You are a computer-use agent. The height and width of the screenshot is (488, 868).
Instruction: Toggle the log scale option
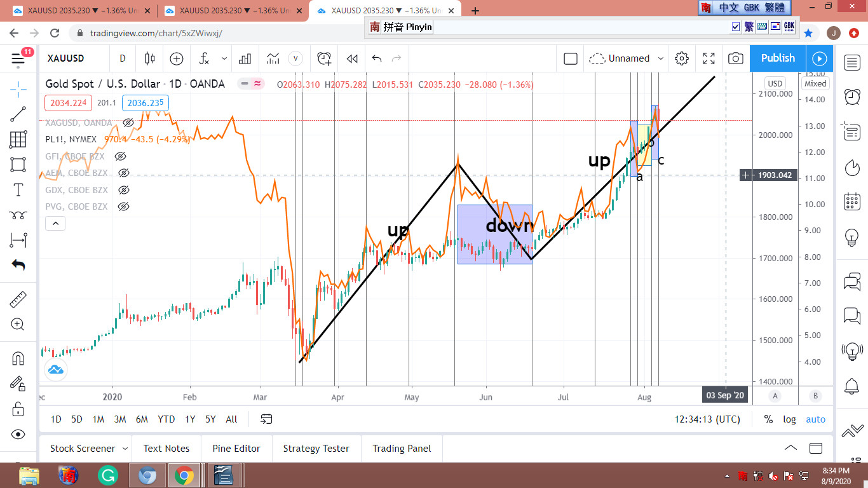789,419
